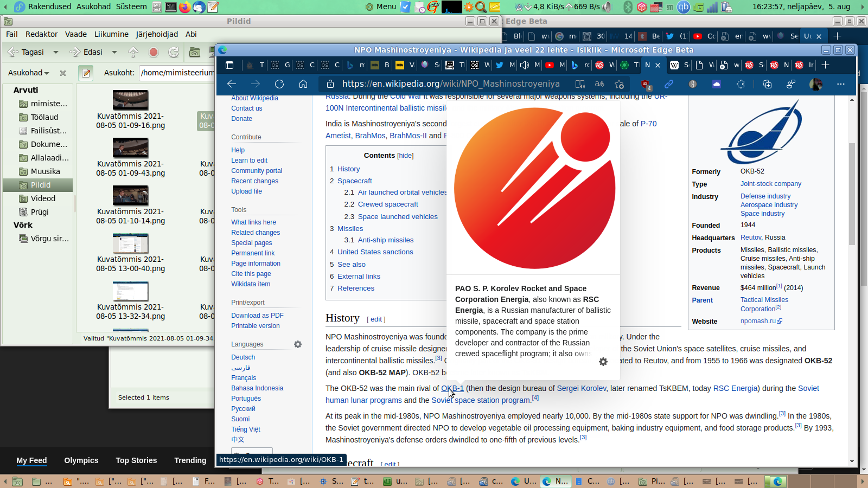The image size is (868, 488).
Task: Open the panel clock date display
Action: [801, 7]
